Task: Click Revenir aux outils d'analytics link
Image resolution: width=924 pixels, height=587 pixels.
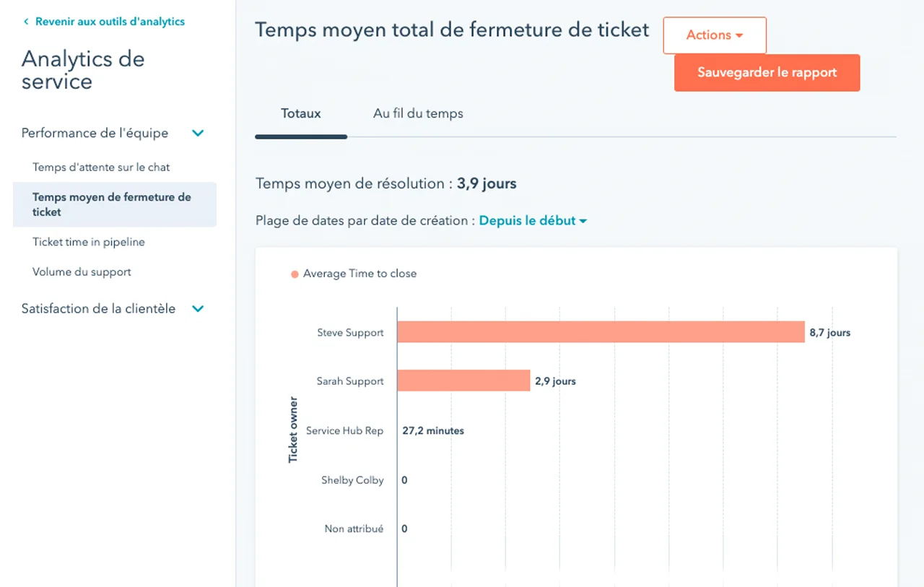Action: click(x=110, y=22)
